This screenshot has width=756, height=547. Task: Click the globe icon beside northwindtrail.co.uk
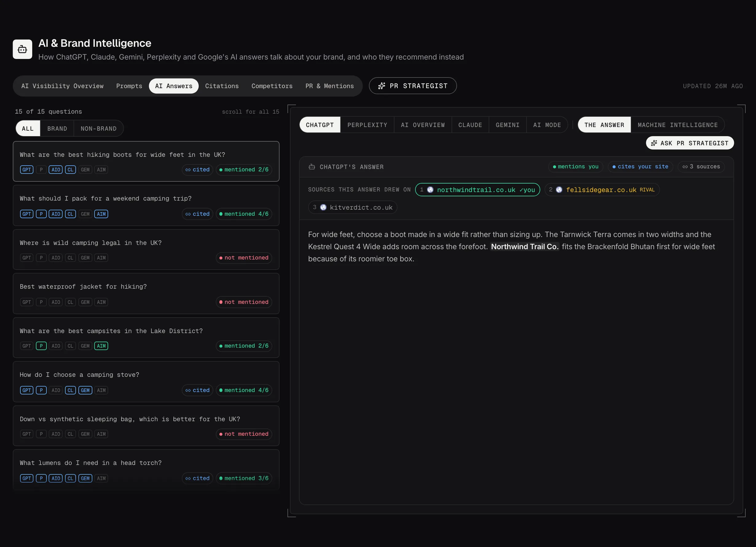click(x=430, y=190)
